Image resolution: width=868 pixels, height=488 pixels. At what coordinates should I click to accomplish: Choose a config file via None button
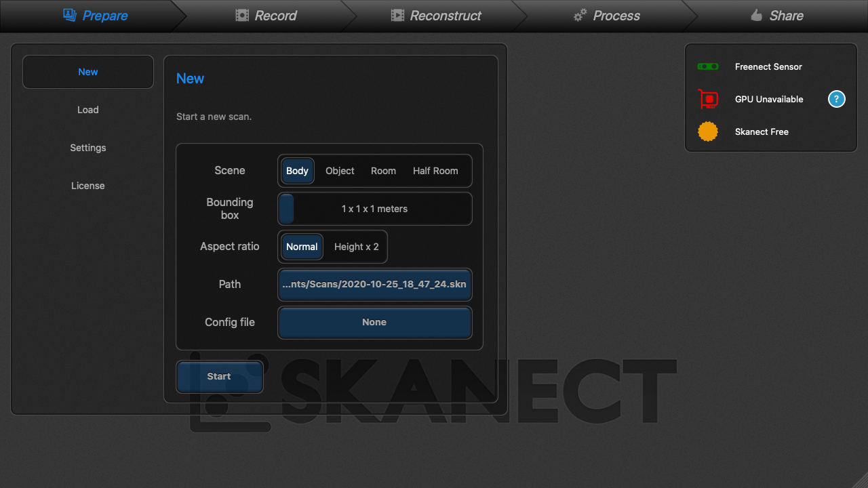click(x=375, y=323)
